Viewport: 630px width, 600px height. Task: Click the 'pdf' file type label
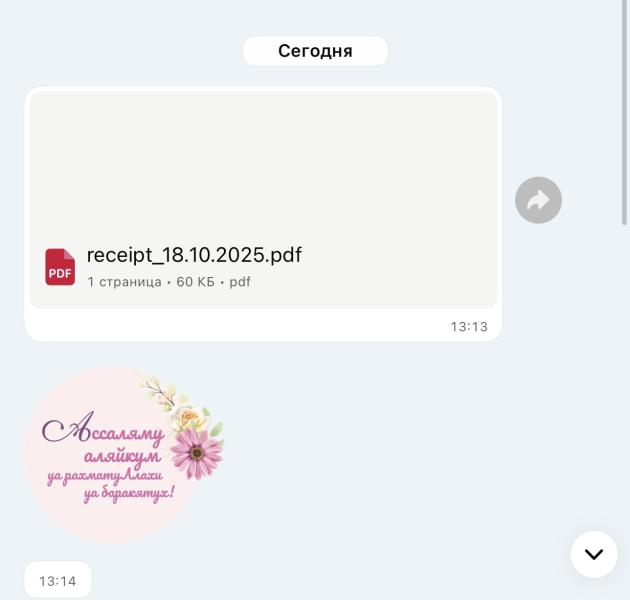coord(240,282)
